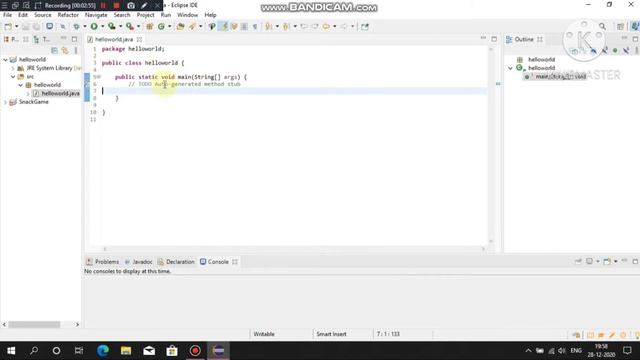The width and height of the screenshot is (640, 360).
Task: Open File Explorer from the taskbar
Action: coord(126,351)
